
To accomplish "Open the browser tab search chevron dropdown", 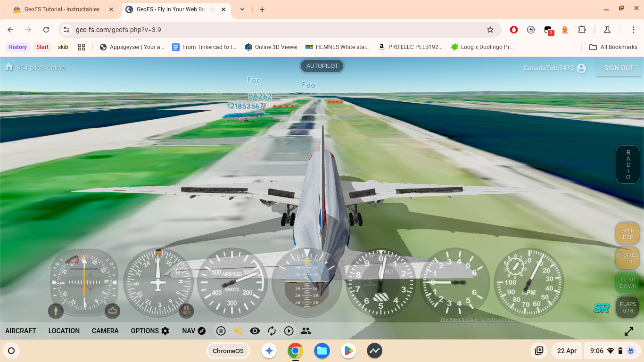I will click(x=242, y=9).
